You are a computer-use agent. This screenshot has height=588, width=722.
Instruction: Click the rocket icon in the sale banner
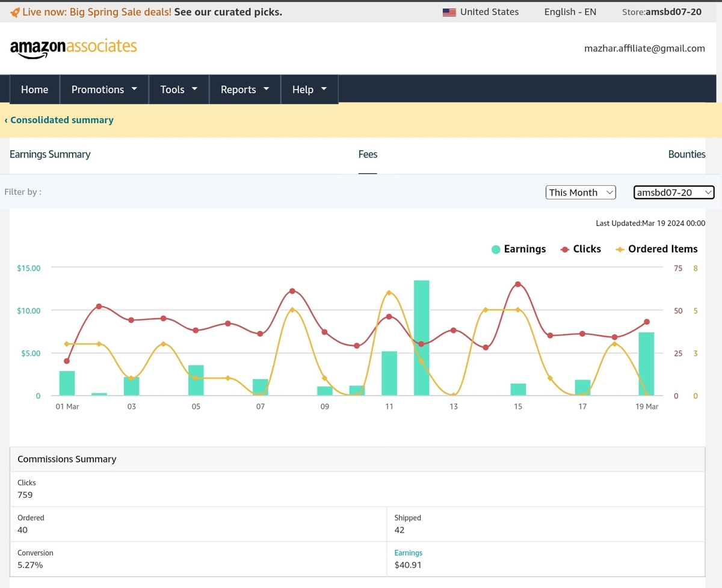tap(15, 12)
